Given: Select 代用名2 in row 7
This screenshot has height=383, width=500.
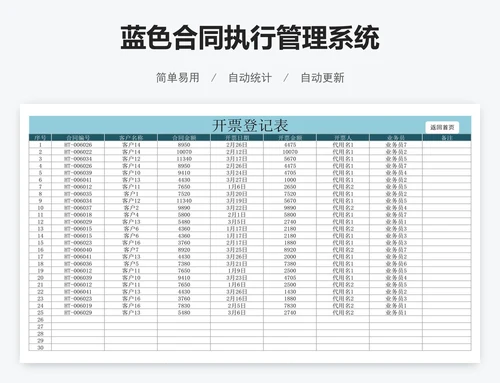Looking at the screenshot, I should [343, 187].
